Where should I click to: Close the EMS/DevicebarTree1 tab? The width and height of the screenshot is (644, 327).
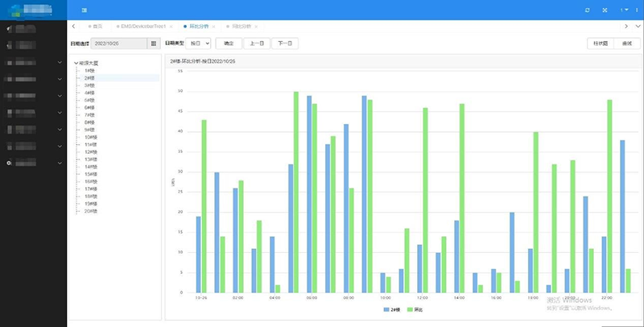172,27
